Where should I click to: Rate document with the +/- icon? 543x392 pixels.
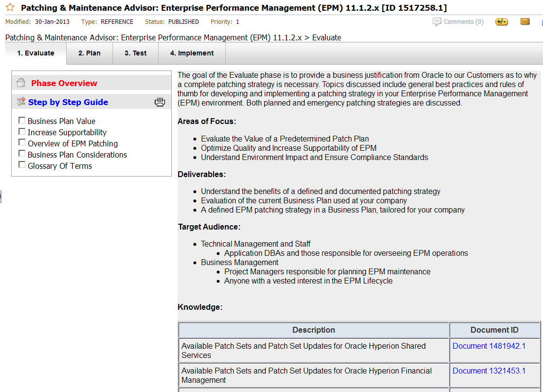[x=501, y=22]
